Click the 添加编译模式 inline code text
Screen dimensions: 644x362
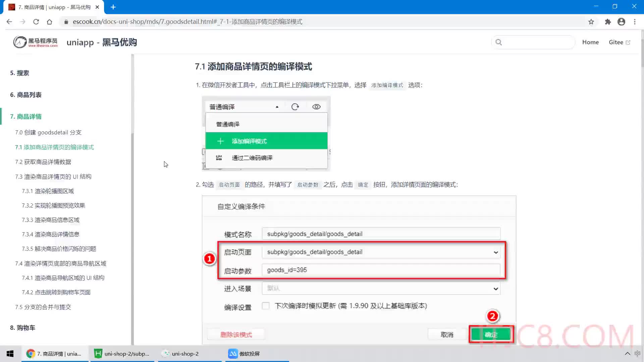387,85
